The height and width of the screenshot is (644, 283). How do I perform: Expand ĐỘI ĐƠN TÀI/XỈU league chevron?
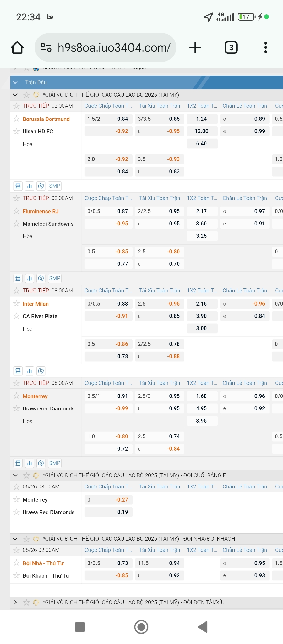click(15, 602)
